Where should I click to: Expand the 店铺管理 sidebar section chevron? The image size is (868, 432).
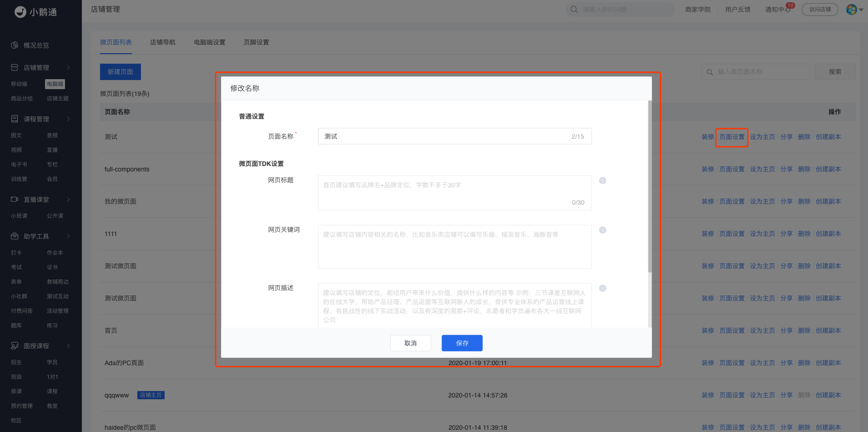pos(68,68)
